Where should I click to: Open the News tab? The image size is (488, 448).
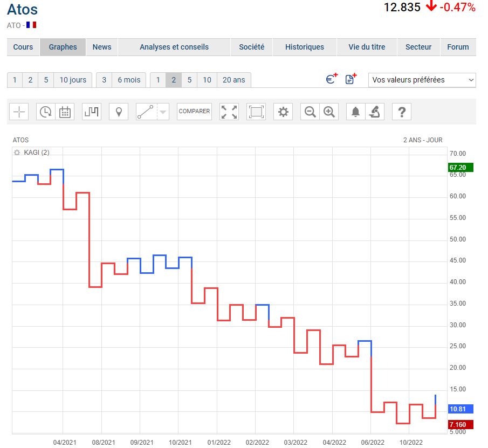coord(102,47)
